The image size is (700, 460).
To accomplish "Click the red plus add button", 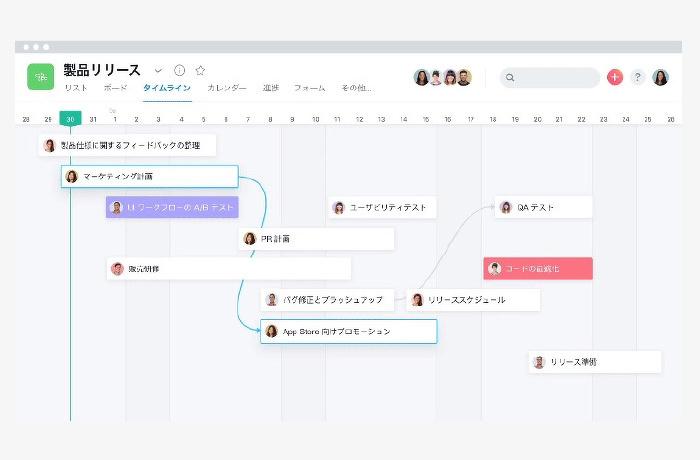I will click(614, 77).
